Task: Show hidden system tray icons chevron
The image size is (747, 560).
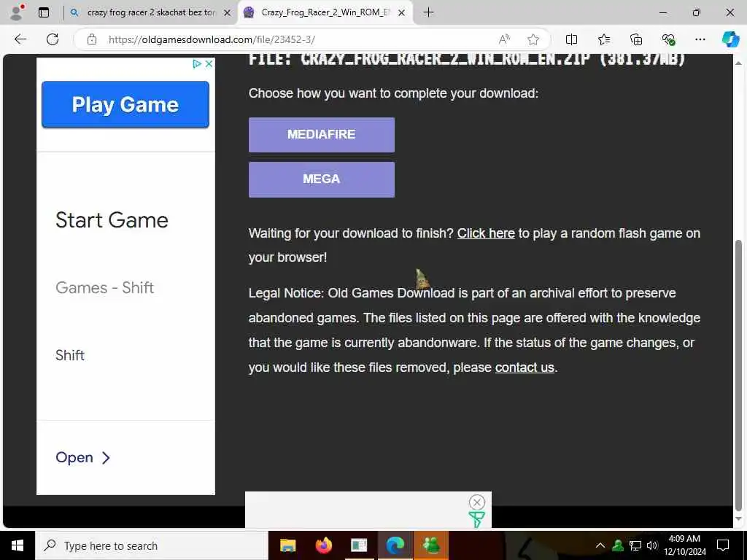Action: [x=600, y=545]
